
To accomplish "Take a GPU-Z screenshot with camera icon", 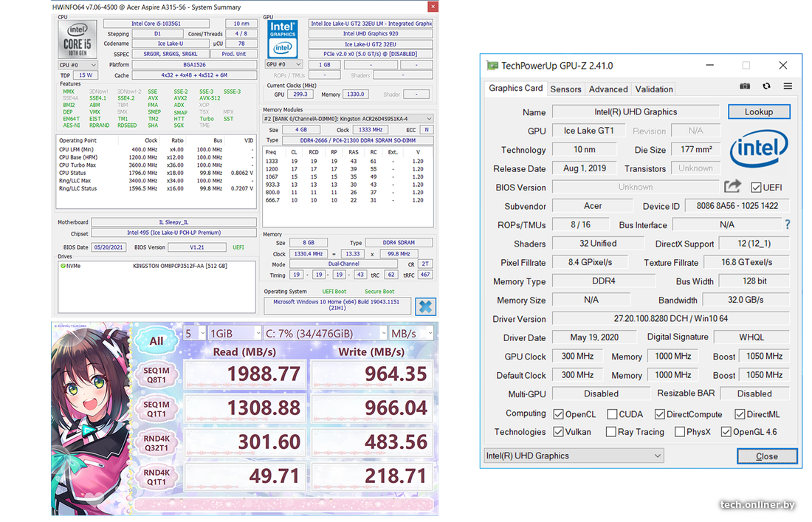I will click(745, 86).
